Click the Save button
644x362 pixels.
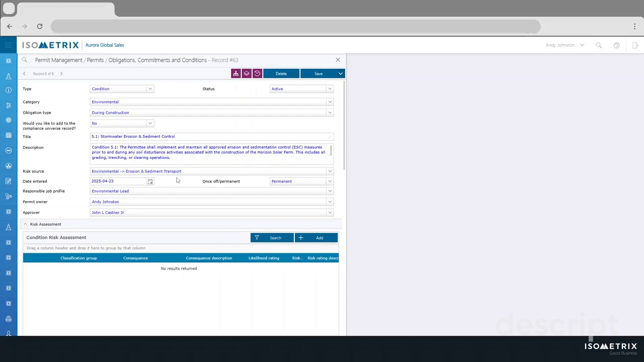coord(318,73)
